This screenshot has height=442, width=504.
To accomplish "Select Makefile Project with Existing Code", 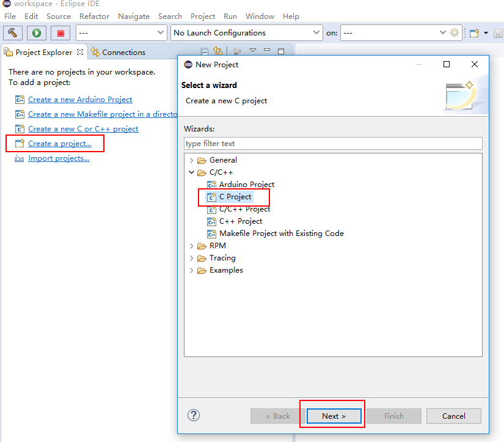I will click(x=276, y=234).
